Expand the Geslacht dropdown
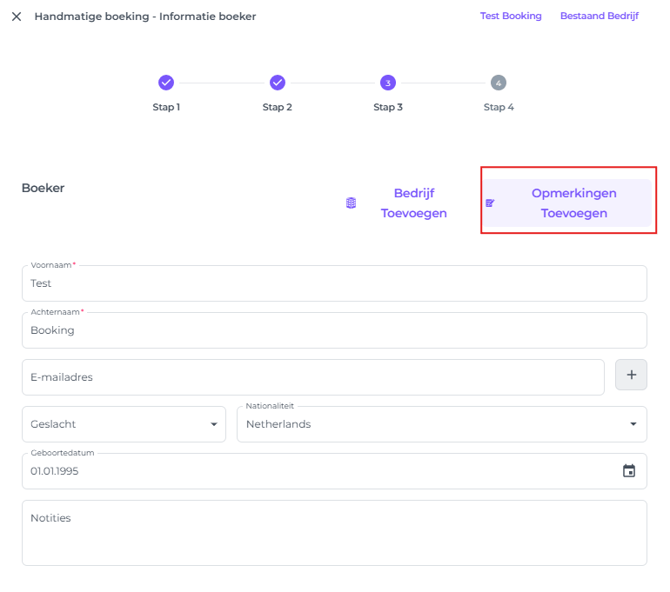Screen dimensions: 670x592 (124, 424)
